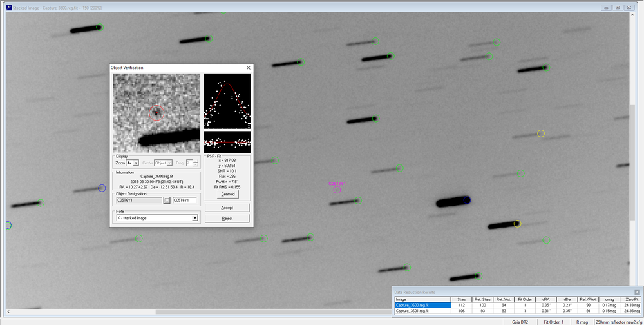Accept the object verification
644x325 pixels.
coord(227,208)
